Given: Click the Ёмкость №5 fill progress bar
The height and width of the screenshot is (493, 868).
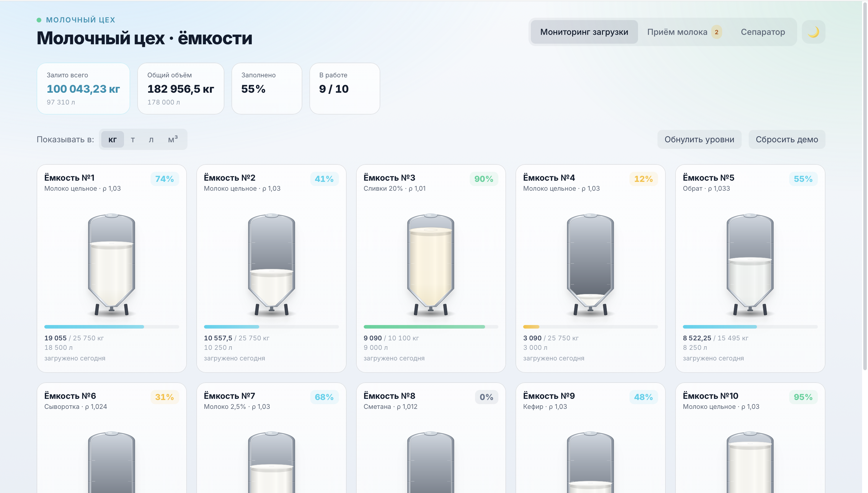Looking at the screenshot, I should coord(750,327).
